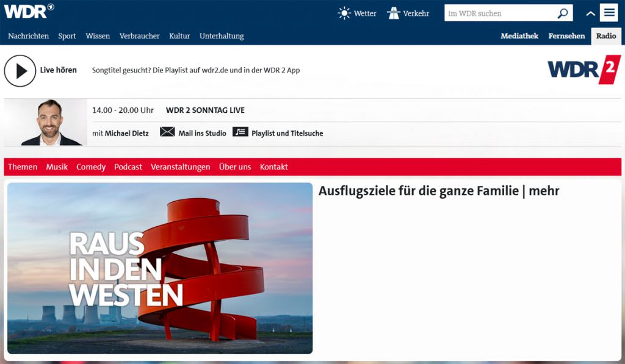This screenshot has width=625, height=364.
Task: Click the 'Mail ins Studio' link
Action: pos(202,134)
